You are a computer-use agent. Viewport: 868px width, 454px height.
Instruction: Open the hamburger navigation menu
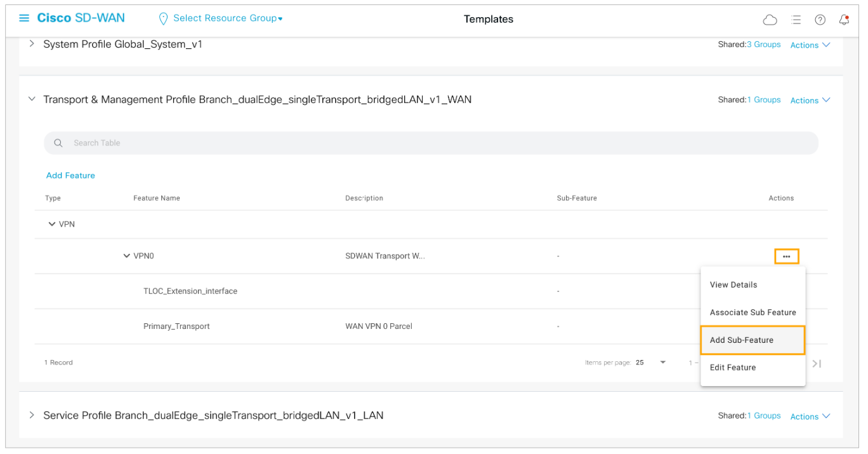click(x=24, y=18)
